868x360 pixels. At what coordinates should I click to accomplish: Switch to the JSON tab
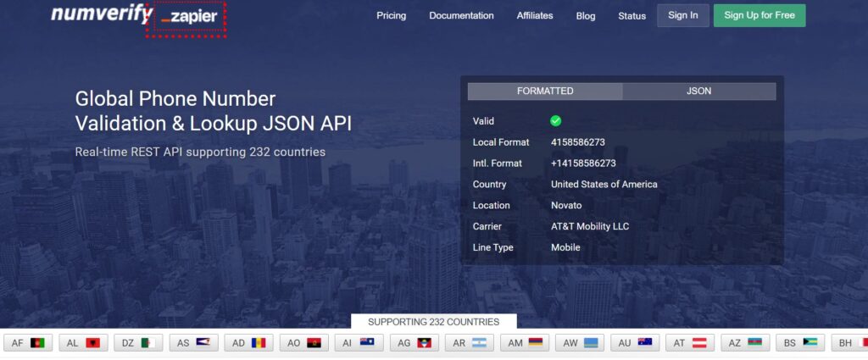698,91
